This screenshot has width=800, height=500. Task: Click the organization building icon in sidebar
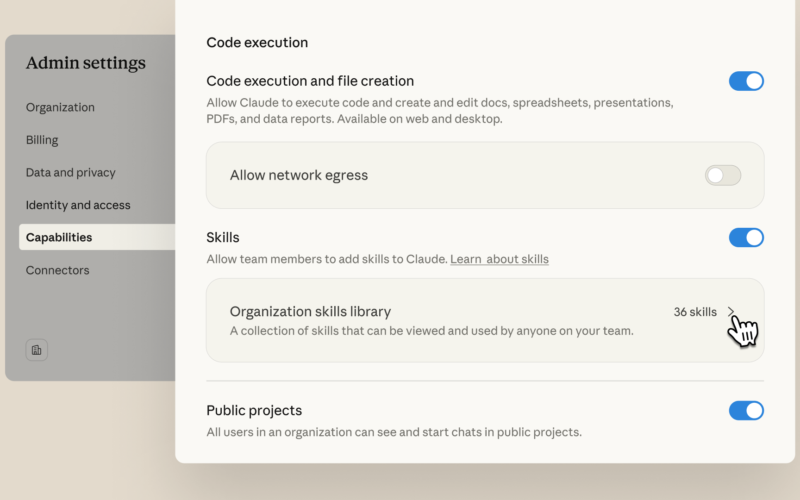tap(37, 350)
